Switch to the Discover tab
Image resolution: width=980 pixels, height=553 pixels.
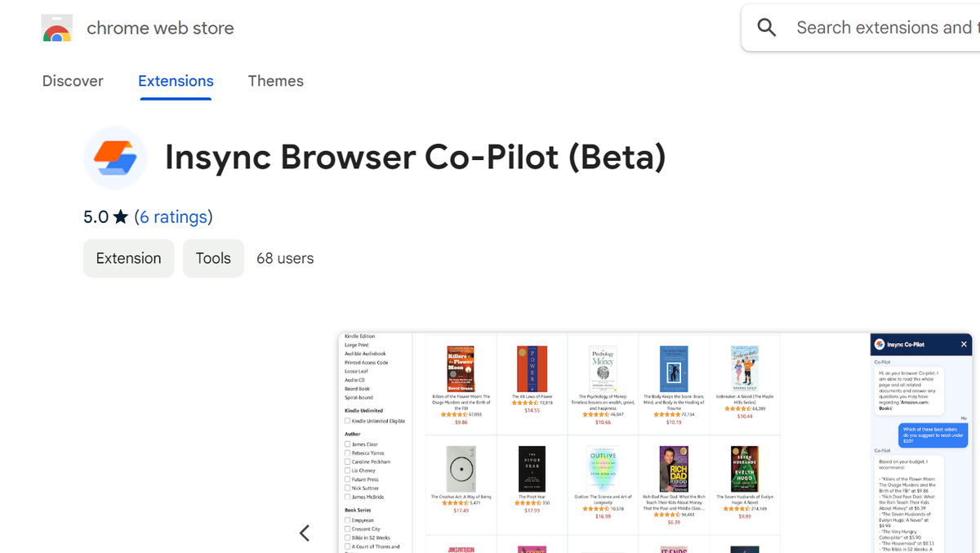click(73, 81)
